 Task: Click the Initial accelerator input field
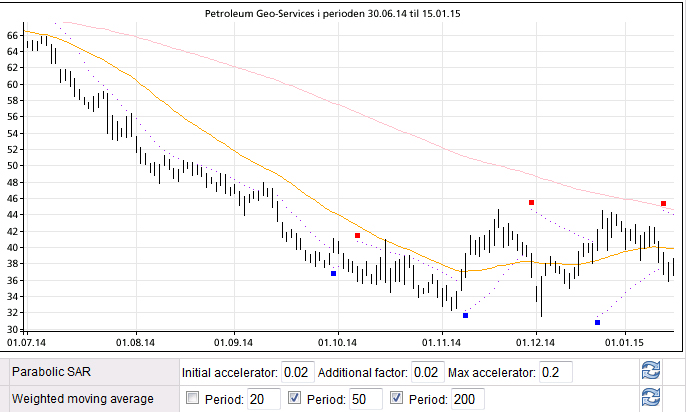click(295, 372)
